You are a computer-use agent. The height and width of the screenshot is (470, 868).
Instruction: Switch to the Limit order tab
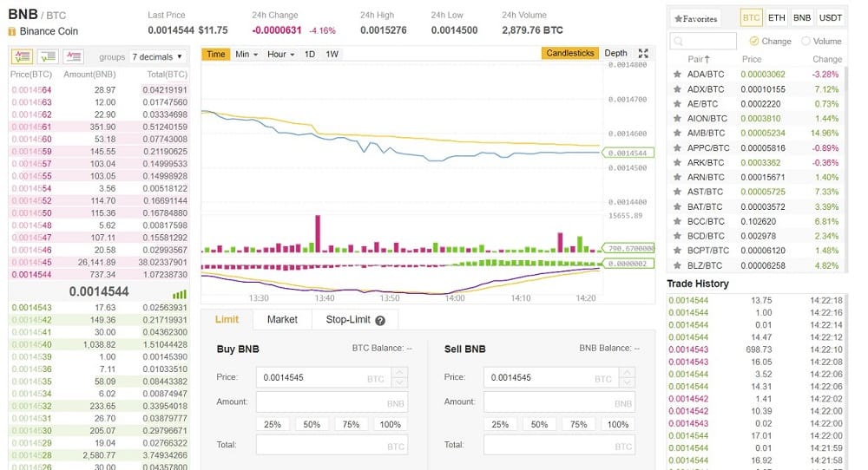[x=227, y=320]
